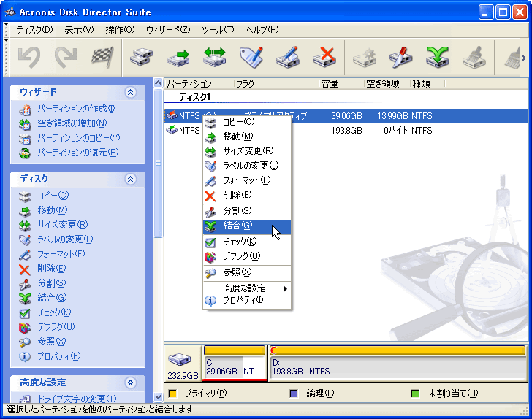Click the Format partition toolbar icon

tap(288, 57)
